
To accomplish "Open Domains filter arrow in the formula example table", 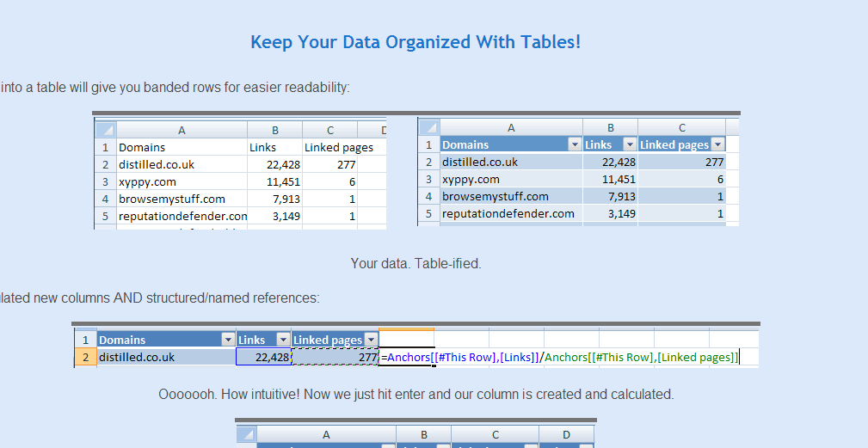I will 228,340.
